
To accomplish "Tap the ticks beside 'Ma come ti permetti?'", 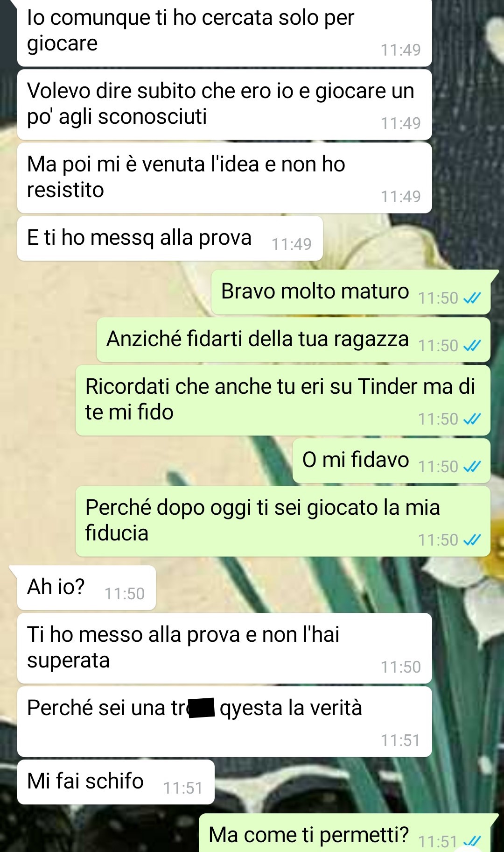I will [x=472, y=841].
